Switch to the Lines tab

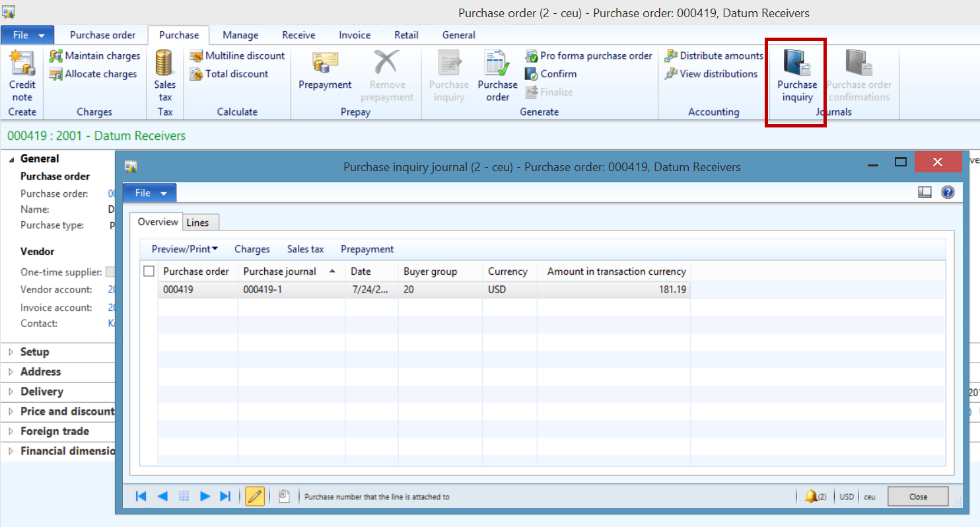(200, 222)
